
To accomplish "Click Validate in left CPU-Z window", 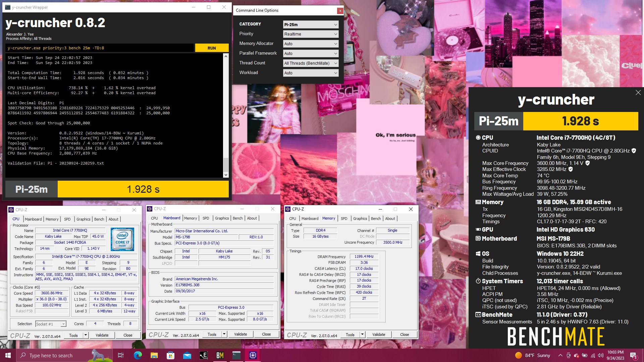I will coord(102,335).
